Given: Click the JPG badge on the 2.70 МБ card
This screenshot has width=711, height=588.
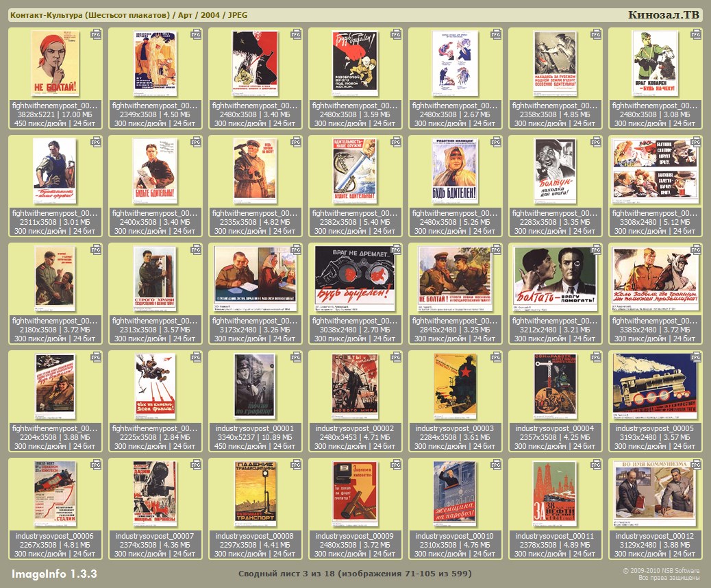Looking at the screenshot, I should pyautogui.click(x=396, y=250).
